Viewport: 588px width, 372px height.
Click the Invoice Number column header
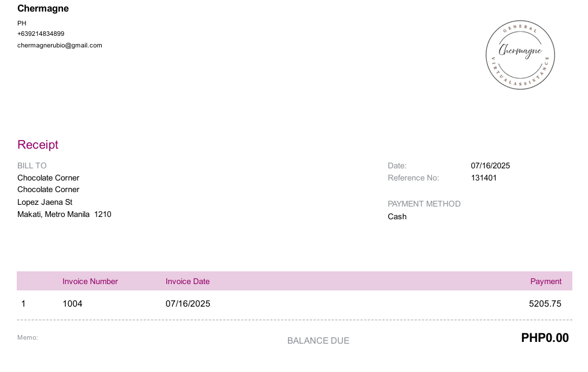click(x=90, y=282)
